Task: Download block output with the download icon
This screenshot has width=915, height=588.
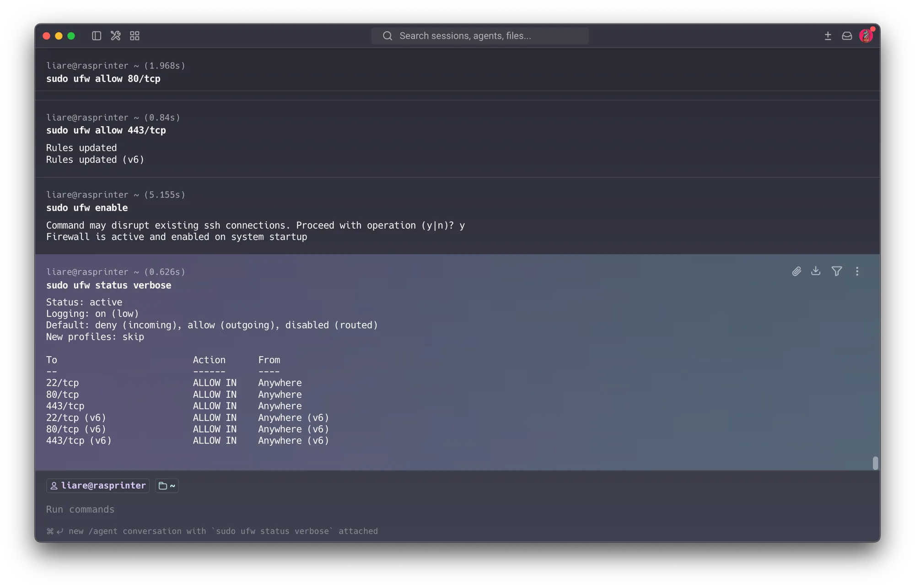Action: [816, 271]
